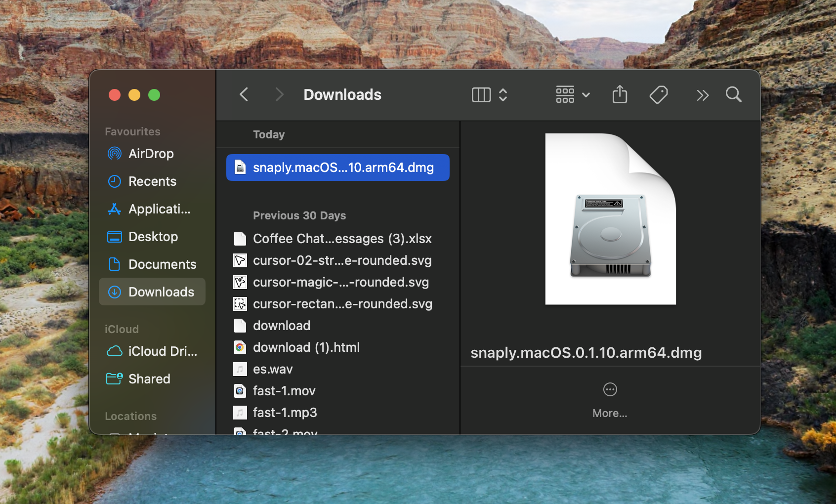The image size is (836, 504).
Task: Open the Share menu in the toolbar
Action: [x=620, y=94]
